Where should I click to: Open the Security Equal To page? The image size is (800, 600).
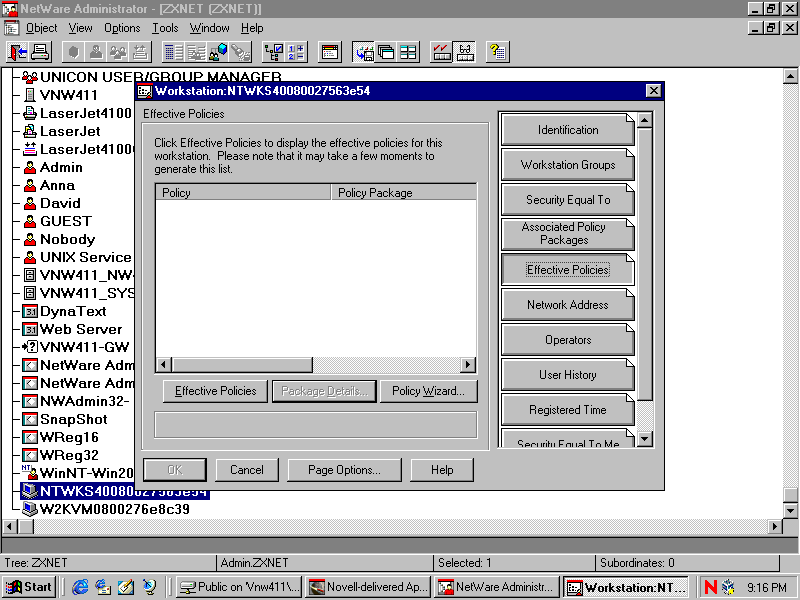[568, 199]
